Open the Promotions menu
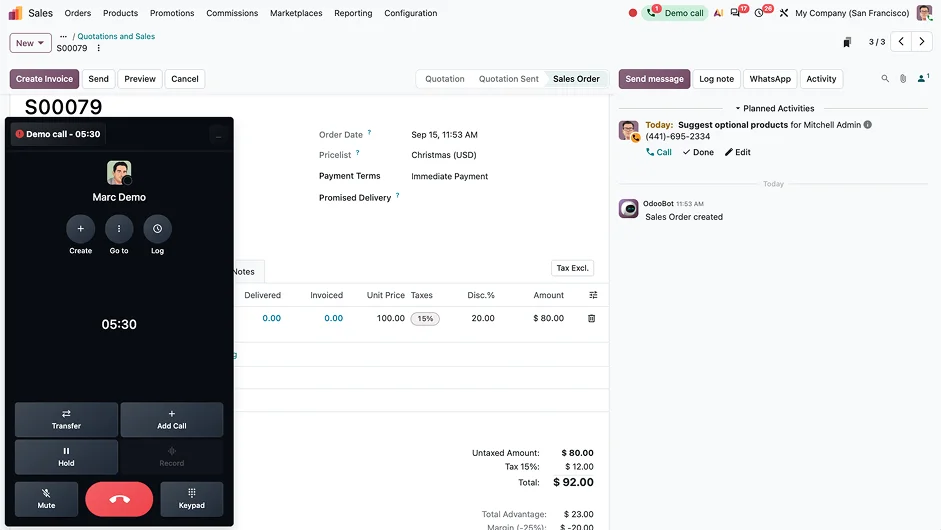 172,13
